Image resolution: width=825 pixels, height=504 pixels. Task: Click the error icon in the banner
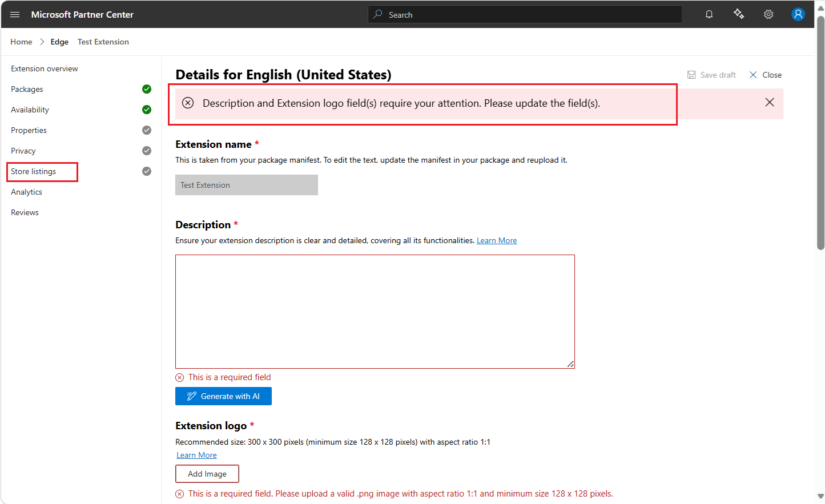click(188, 103)
